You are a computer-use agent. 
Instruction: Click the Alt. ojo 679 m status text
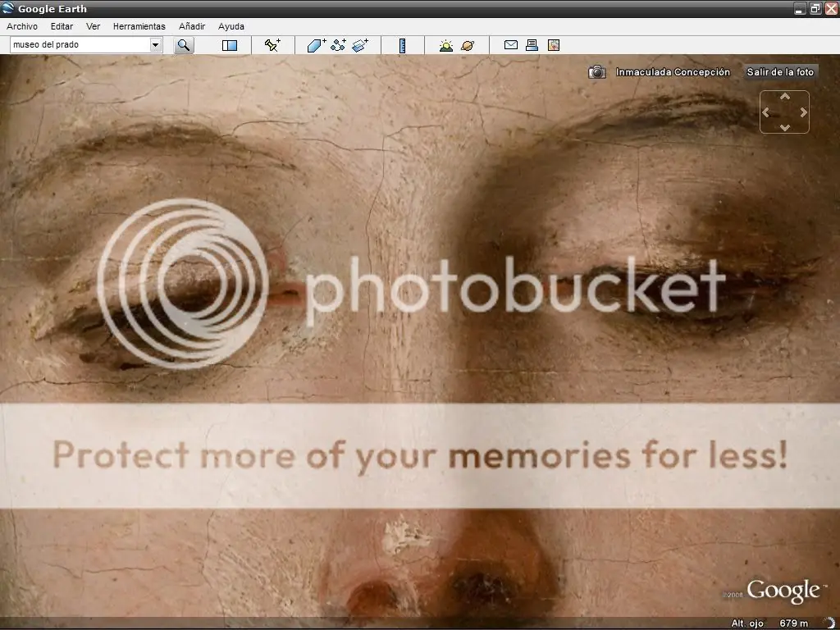point(769,623)
